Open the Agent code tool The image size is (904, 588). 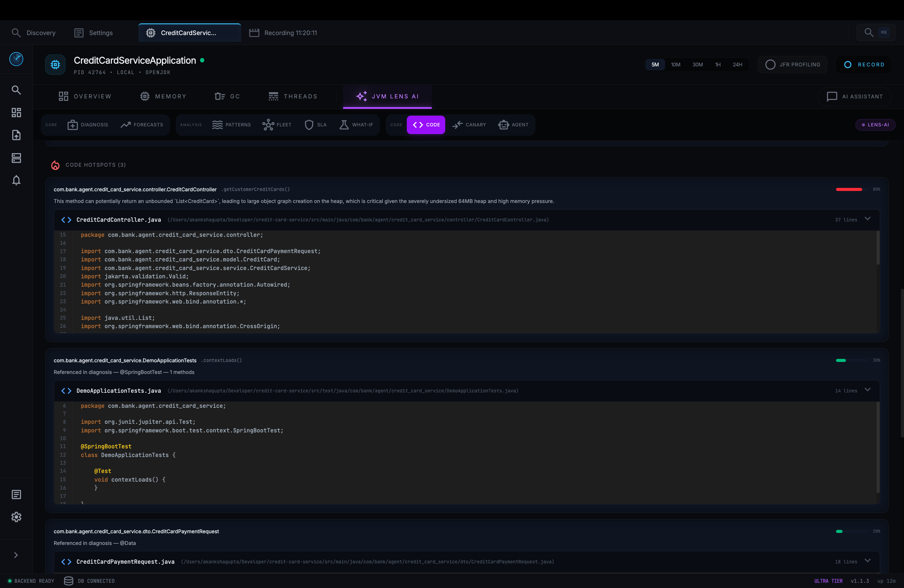(x=513, y=125)
